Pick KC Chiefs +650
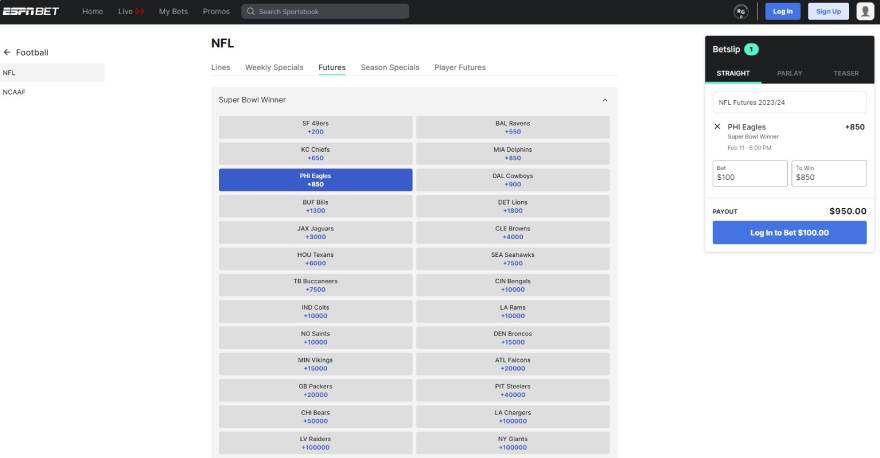Image resolution: width=880 pixels, height=458 pixels. pos(315,154)
